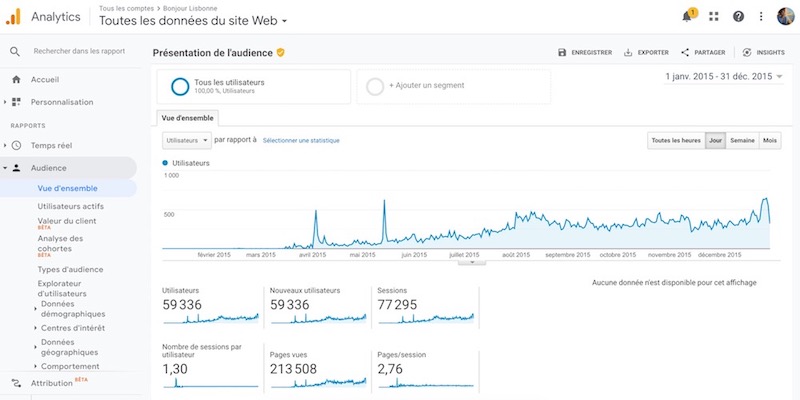This screenshot has width=800, height=400.
Task: Click the Tous les utilisateurs segment circle
Action: pyautogui.click(x=180, y=86)
